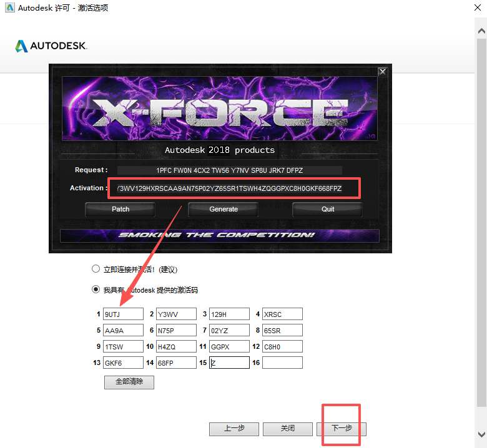Click the Autodesk logo icon in title bar
Screen dimensions: 487x448
click(10, 7)
